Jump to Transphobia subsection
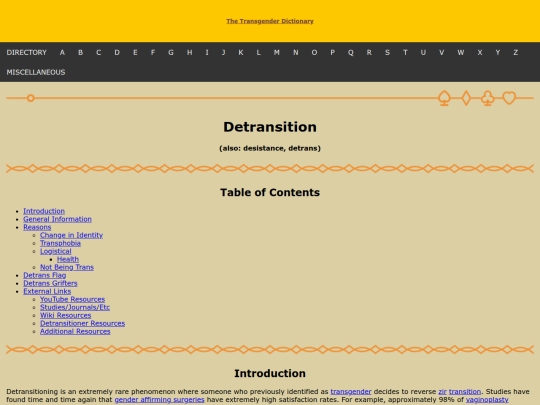540x405 pixels. pyautogui.click(x=60, y=243)
